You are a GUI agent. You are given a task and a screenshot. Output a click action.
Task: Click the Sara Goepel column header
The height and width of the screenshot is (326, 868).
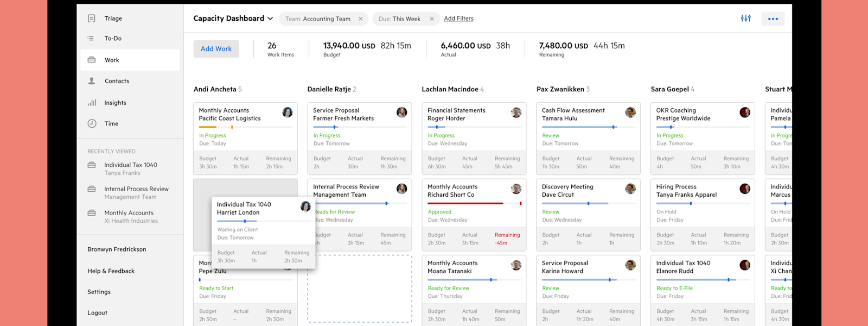pos(672,89)
